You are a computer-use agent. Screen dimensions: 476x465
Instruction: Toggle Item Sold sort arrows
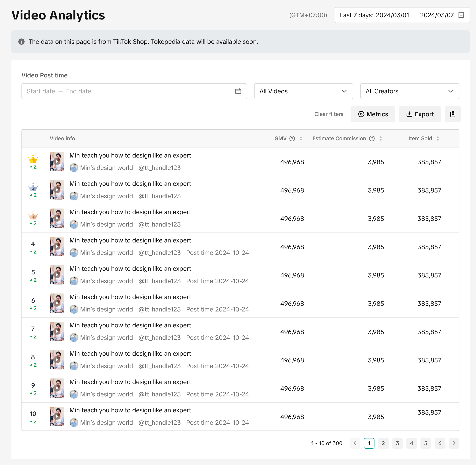(x=438, y=138)
